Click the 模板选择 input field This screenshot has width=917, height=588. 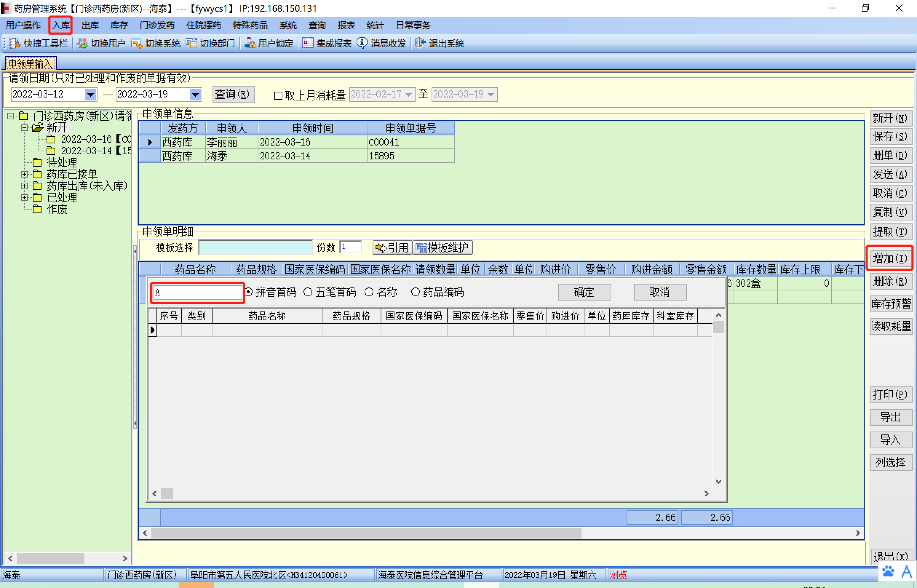(255, 247)
